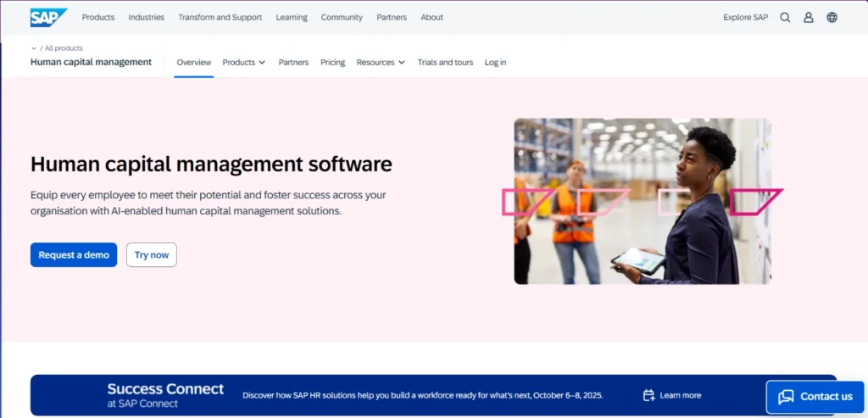
Task: Open the About menu
Action: tap(431, 17)
